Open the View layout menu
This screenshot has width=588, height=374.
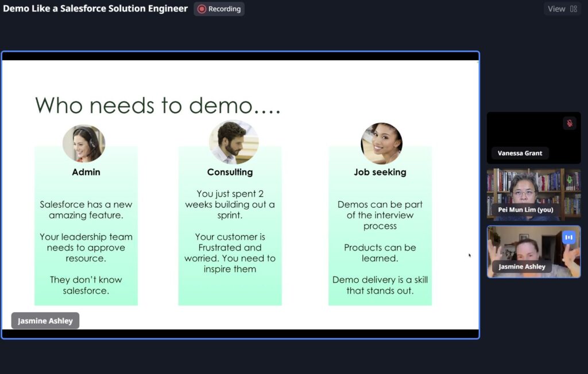pos(562,9)
